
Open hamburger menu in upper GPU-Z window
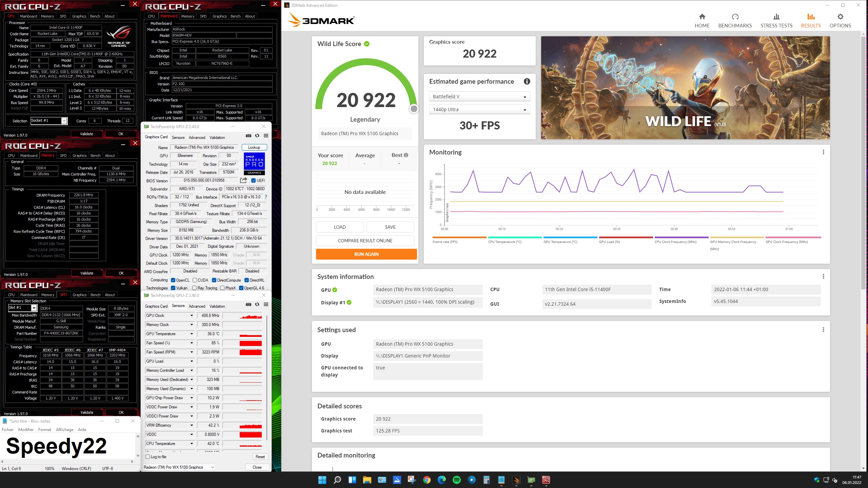point(266,136)
